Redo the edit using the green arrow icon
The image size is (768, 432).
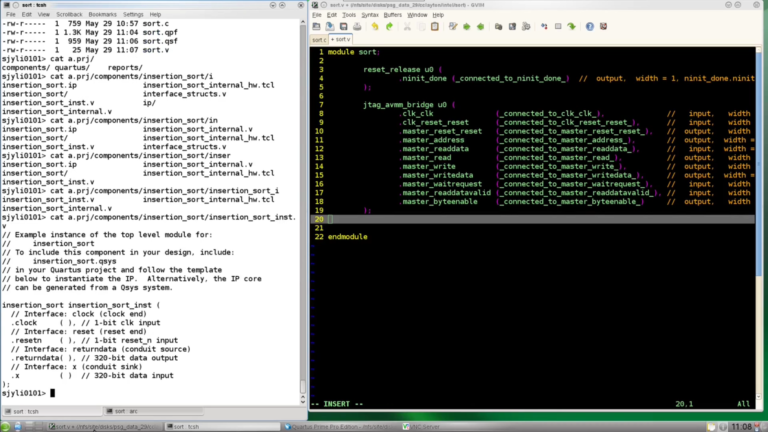(389, 26)
